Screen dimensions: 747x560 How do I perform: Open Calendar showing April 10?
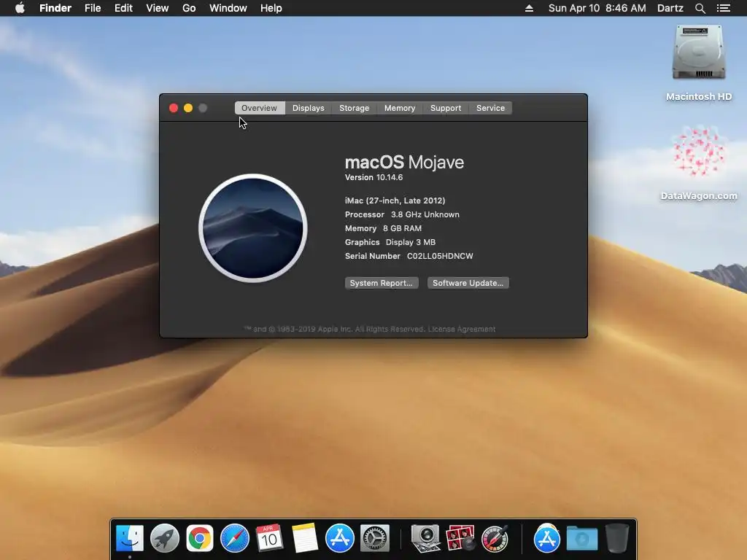click(x=269, y=538)
